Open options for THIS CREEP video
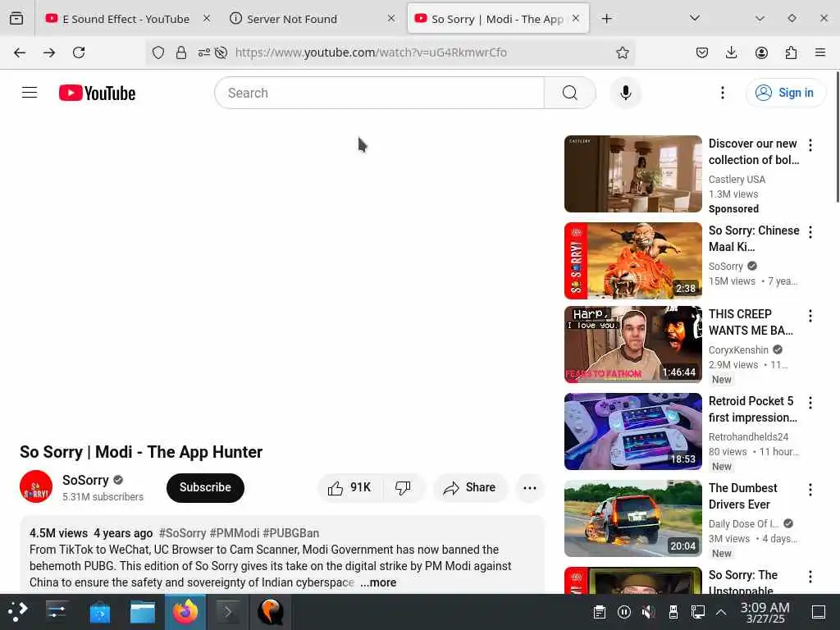The height and width of the screenshot is (630, 840). pos(810,316)
